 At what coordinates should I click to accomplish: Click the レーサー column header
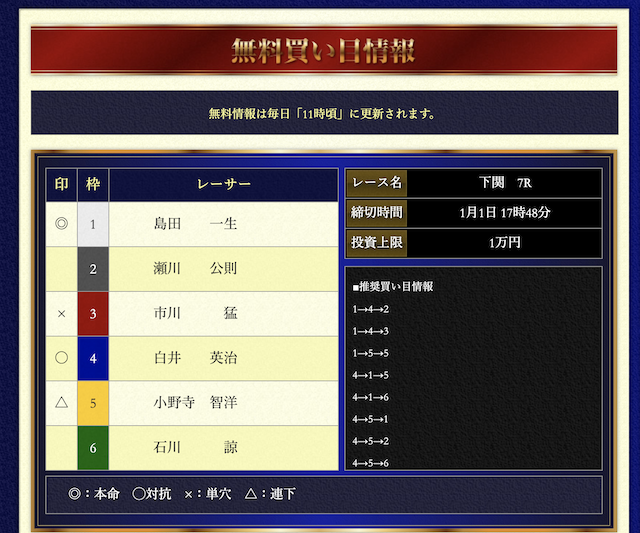tap(224, 184)
